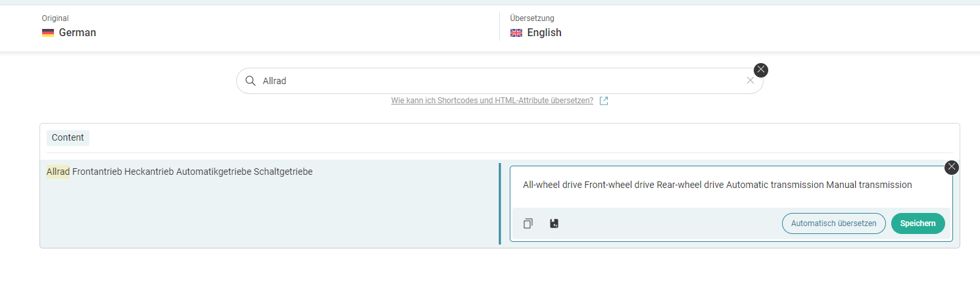Click the UK flag icon

[x=516, y=33]
